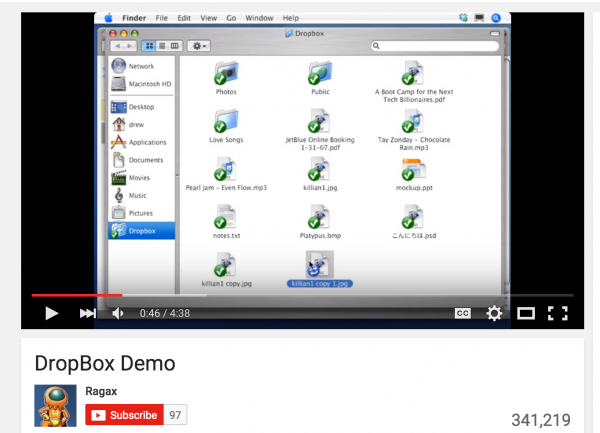Select Desktop in Finder sidebar
The height and width of the screenshot is (433, 600).
point(142,107)
